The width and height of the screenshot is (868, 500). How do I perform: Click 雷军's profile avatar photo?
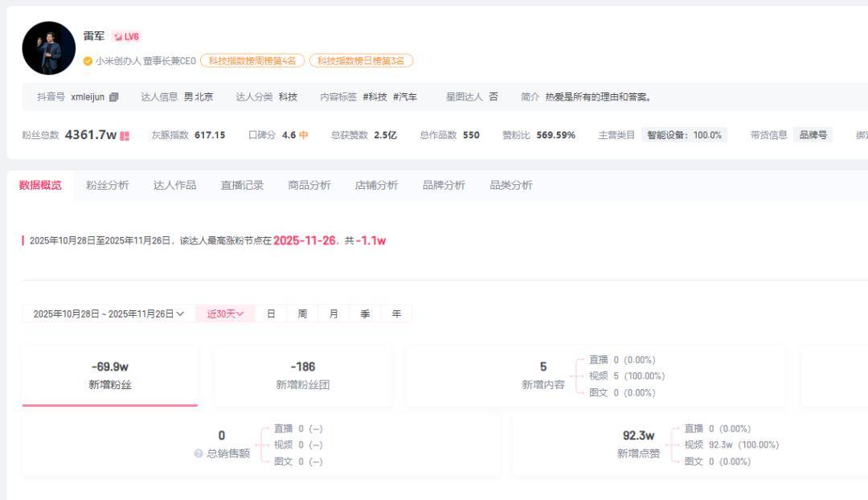coord(46,47)
